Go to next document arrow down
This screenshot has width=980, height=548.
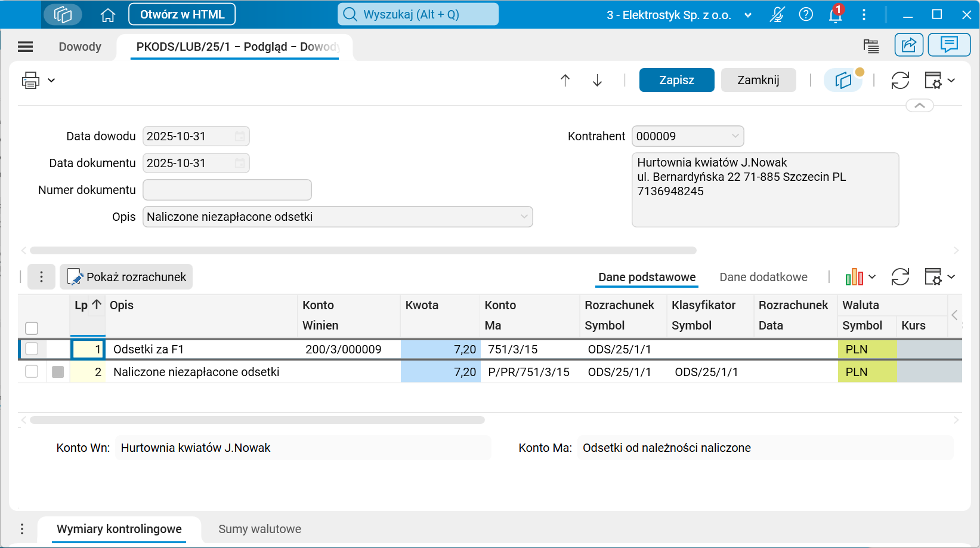coord(597,80)
